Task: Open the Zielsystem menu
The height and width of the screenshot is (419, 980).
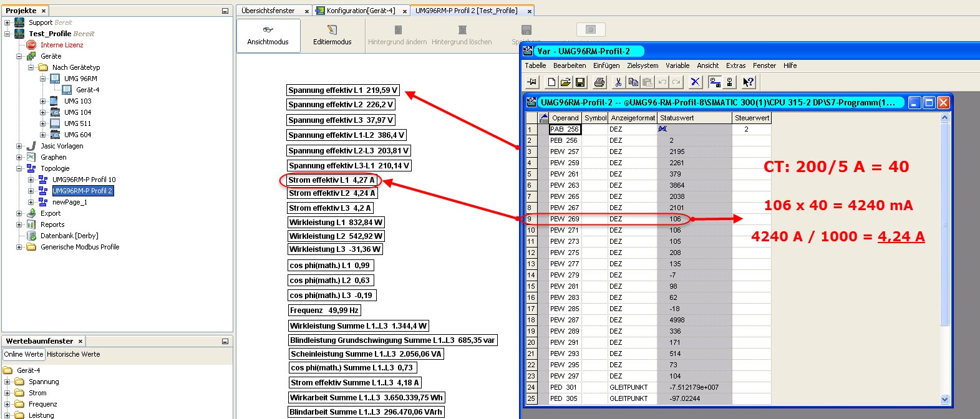Action: [x=643, y=65]
